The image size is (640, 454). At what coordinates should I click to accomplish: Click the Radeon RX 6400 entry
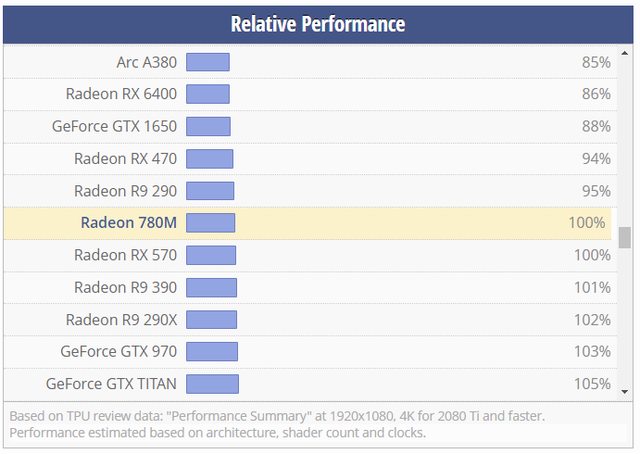click(121, 94)
